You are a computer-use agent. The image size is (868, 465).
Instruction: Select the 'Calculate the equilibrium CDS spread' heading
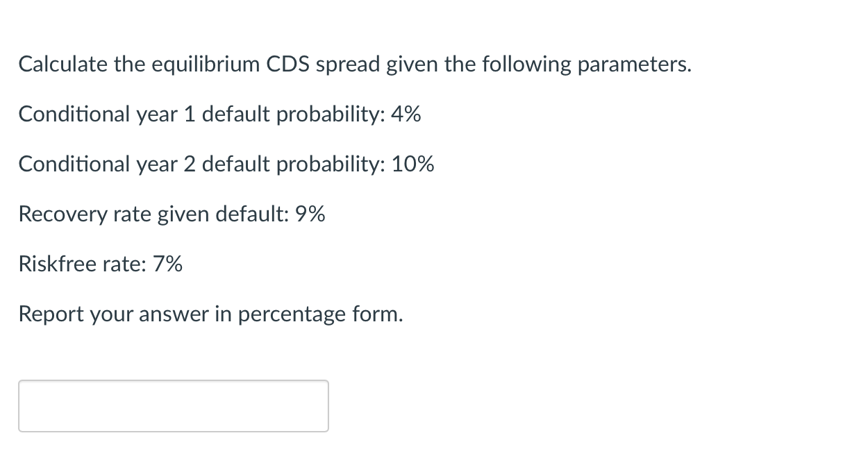[354, 64]
